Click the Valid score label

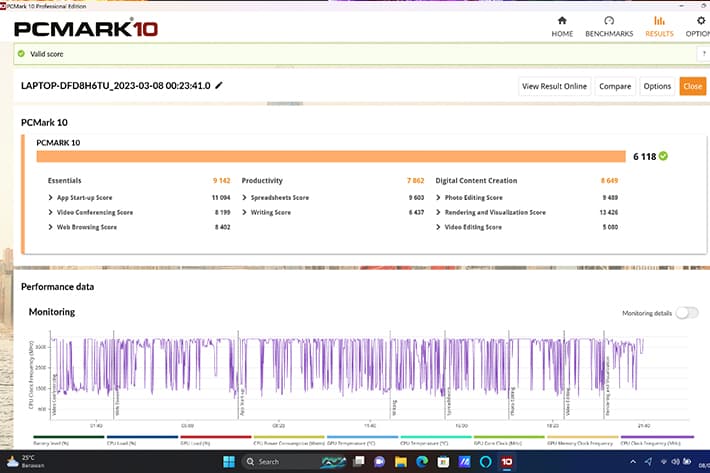[x=47, y=54]
